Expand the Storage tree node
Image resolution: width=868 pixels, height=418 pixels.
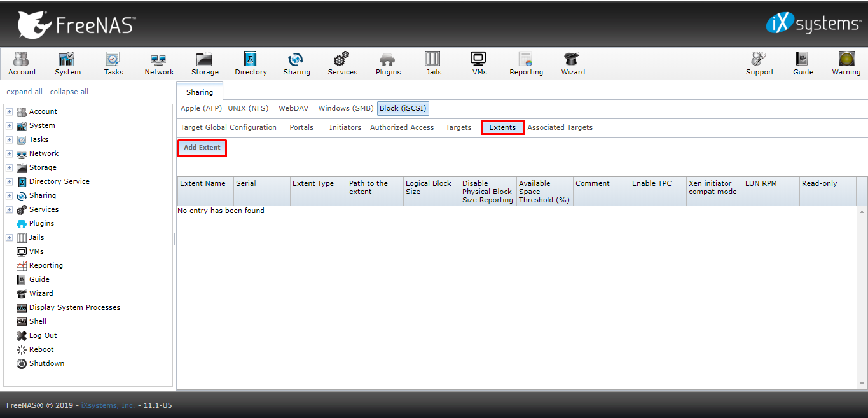[10, 167]
